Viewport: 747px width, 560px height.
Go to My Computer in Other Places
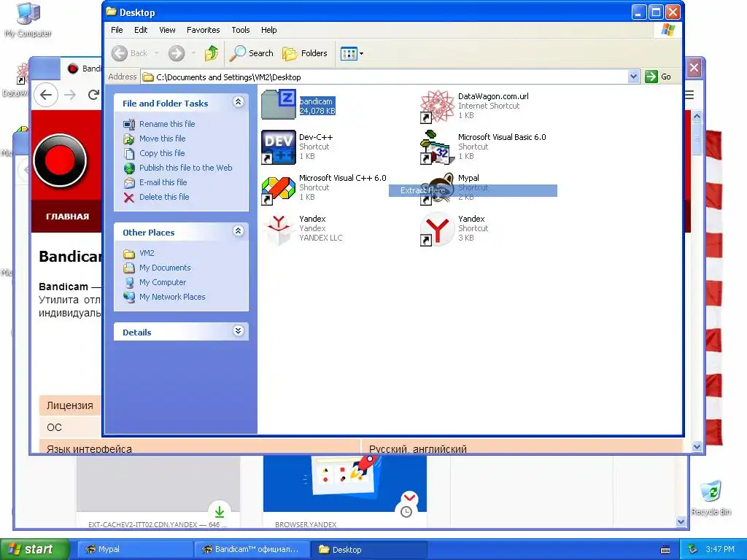click(163, 282)
